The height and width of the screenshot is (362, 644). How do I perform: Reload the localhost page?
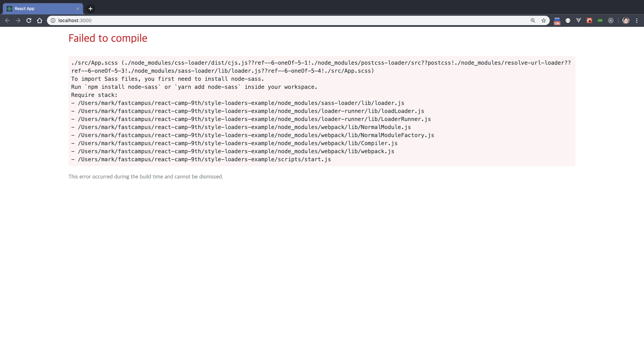(x=29, y=20)
